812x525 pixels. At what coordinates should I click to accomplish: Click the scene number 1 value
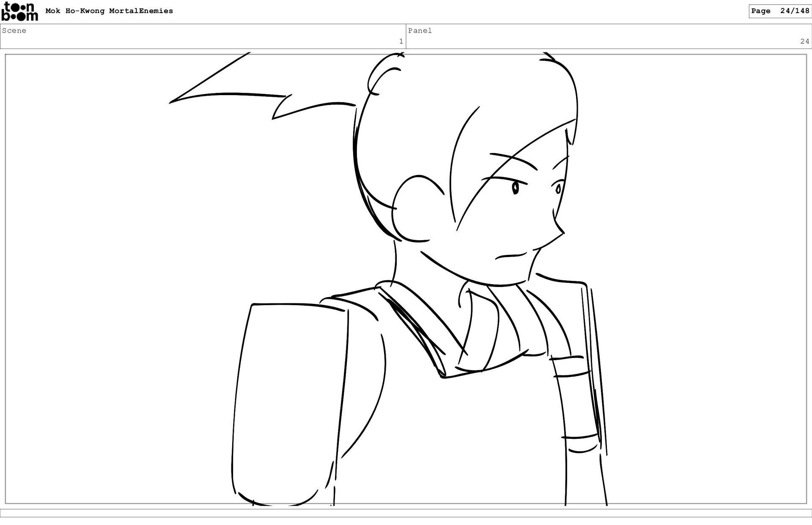(x=401, y=41)
